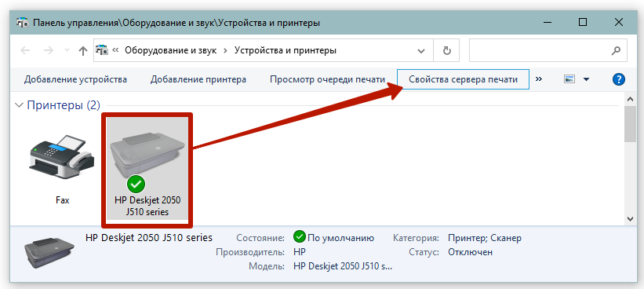Go forward with the right arrow

click(x=49, y=50)
